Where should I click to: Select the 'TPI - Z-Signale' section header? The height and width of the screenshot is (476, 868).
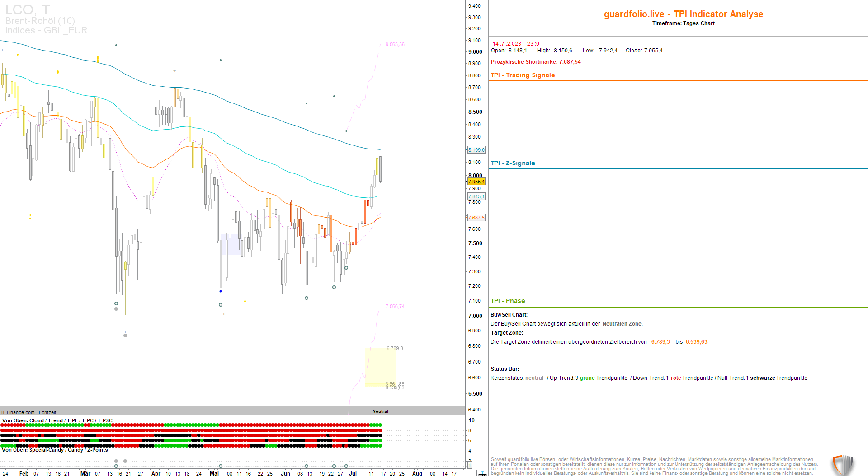tap(513, 163)
